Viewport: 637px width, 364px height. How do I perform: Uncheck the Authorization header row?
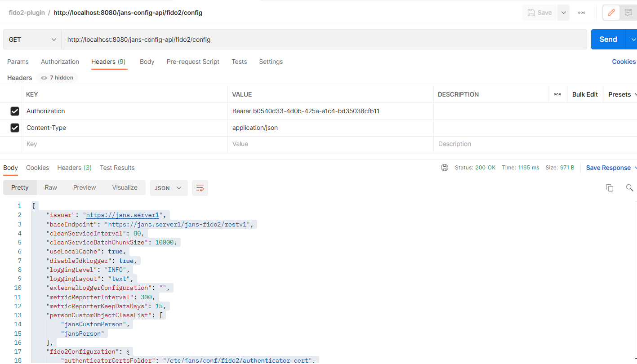click(x=15, y=111)
